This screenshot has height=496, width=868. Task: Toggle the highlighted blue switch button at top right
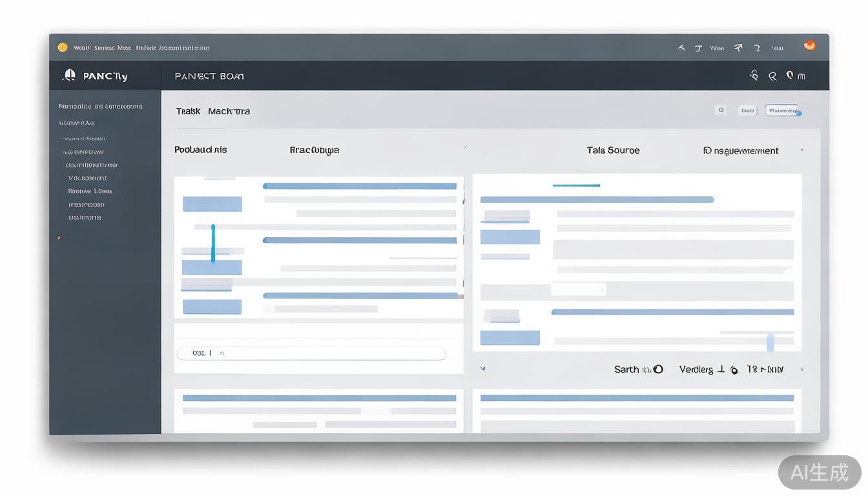tap(783, 110)
